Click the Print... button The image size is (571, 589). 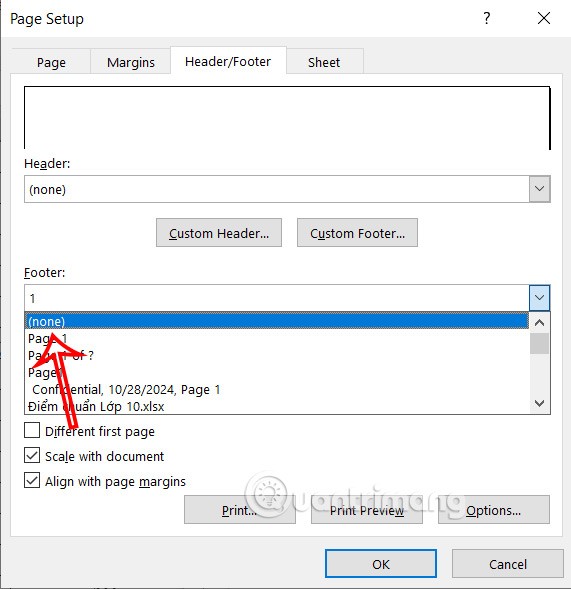[x=240, y=510]
